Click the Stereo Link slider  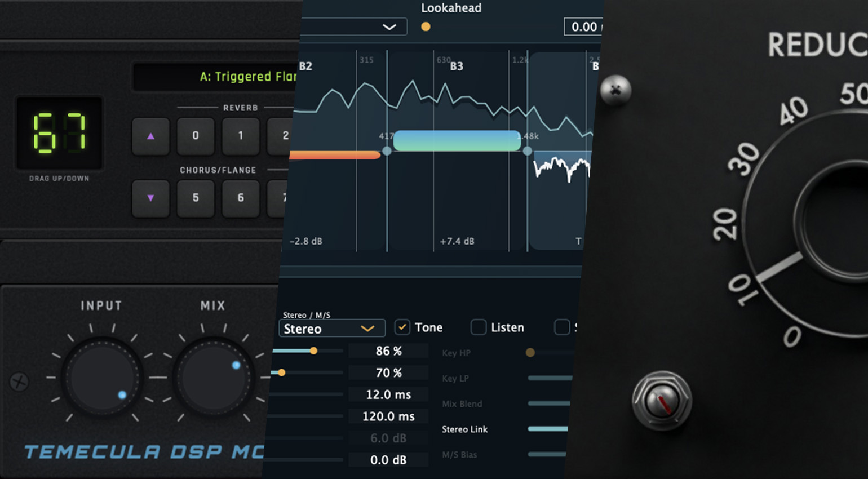[548, 429]
